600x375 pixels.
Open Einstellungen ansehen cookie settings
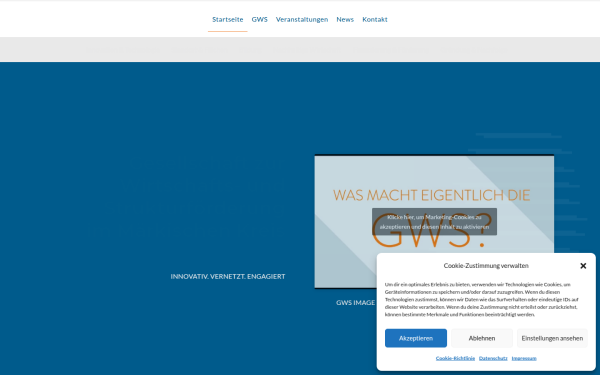click(x=552, y=338)
